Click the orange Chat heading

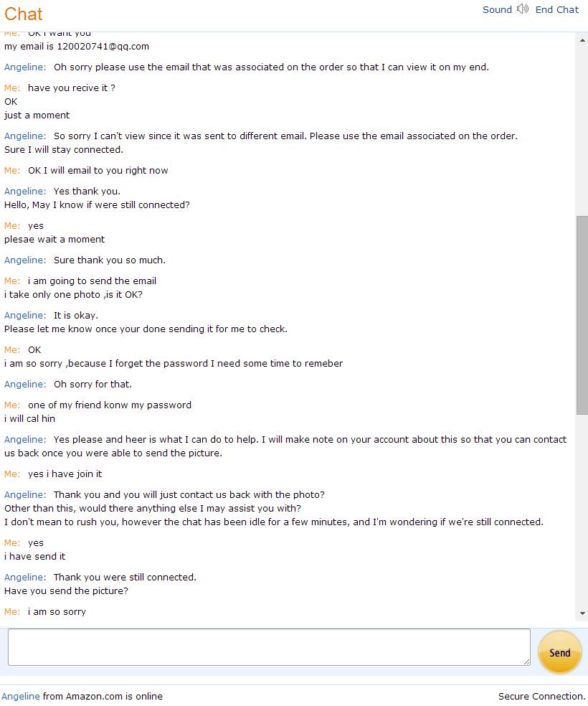point(24,14)
